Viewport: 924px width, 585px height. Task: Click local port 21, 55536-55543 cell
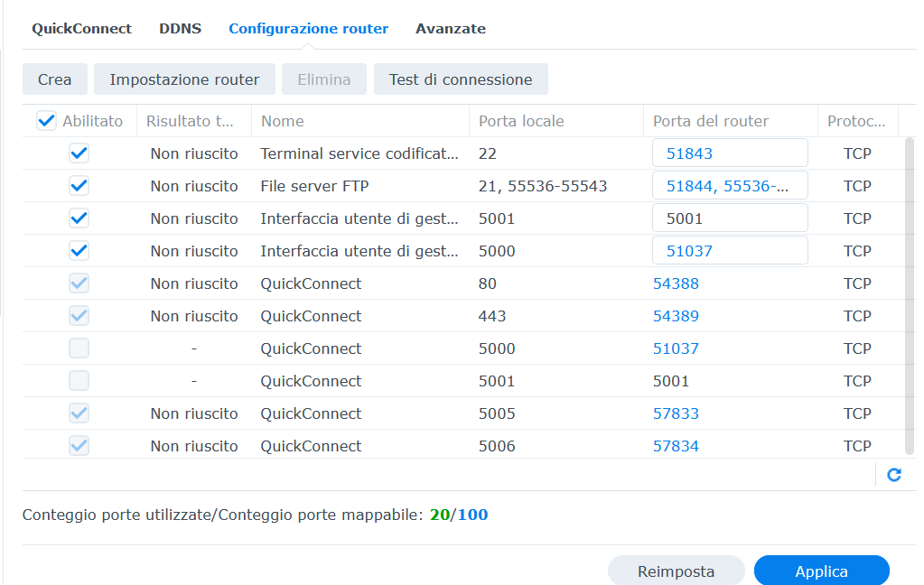[543, 186]
